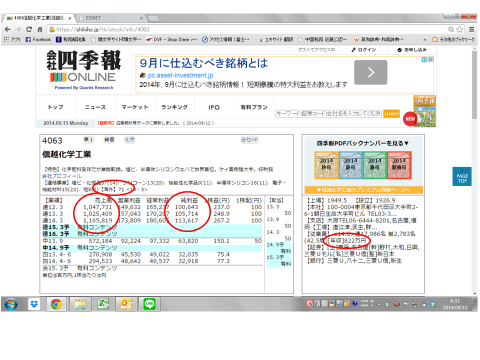Close the ad with its small X icon

(431, 59)
